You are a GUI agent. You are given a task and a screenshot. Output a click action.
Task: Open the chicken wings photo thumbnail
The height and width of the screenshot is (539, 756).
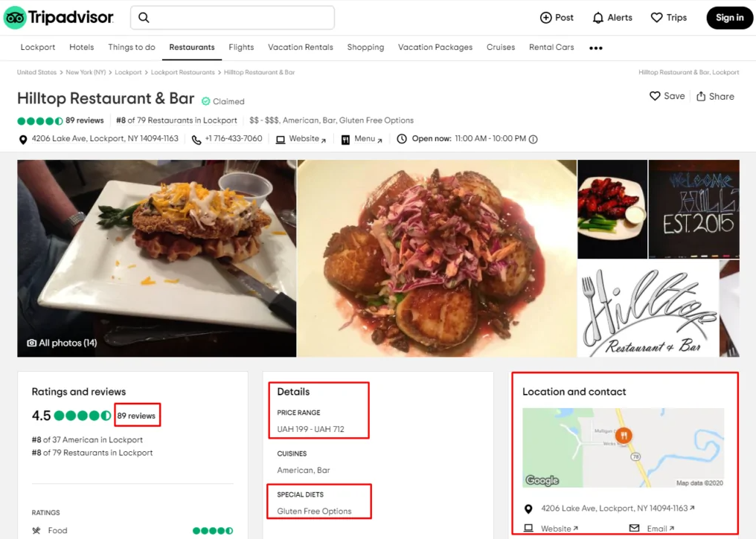coord(612,209)
